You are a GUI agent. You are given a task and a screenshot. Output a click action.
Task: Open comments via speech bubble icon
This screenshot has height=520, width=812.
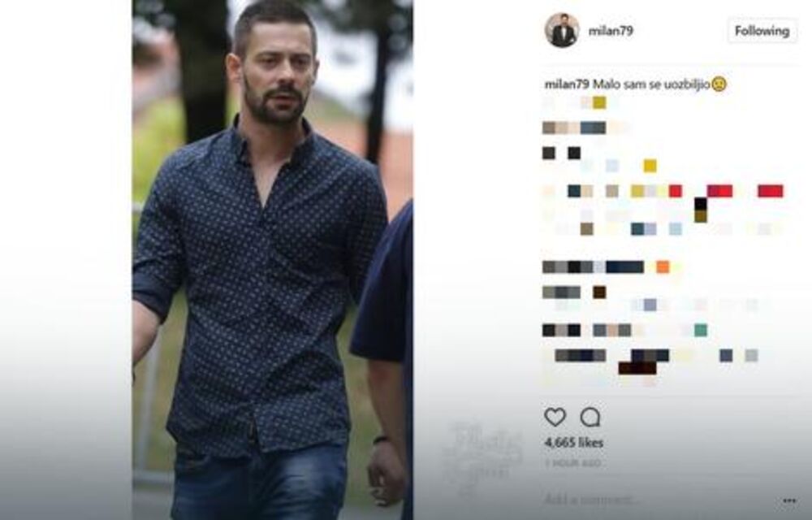[x=590, y=417]
